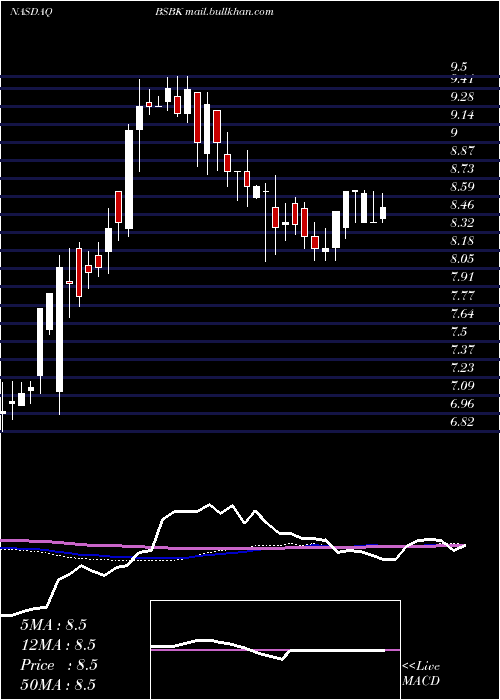
Task: Click the 50MA : 8.5 readout
Action: (58, 685)
